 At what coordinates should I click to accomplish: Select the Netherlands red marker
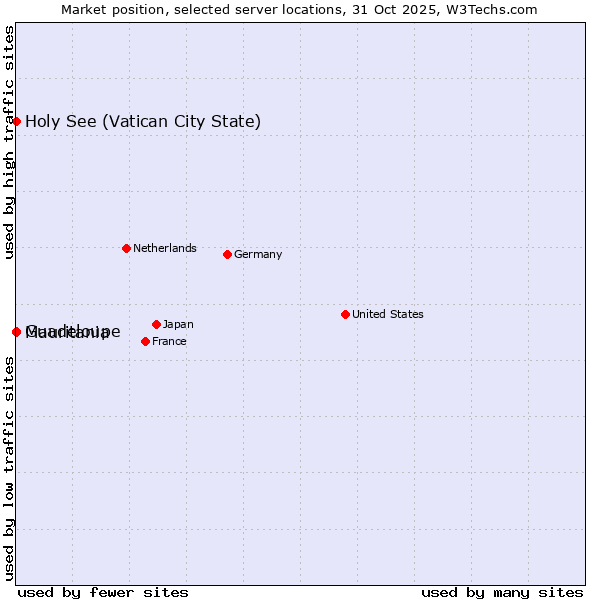pos(126,248)
